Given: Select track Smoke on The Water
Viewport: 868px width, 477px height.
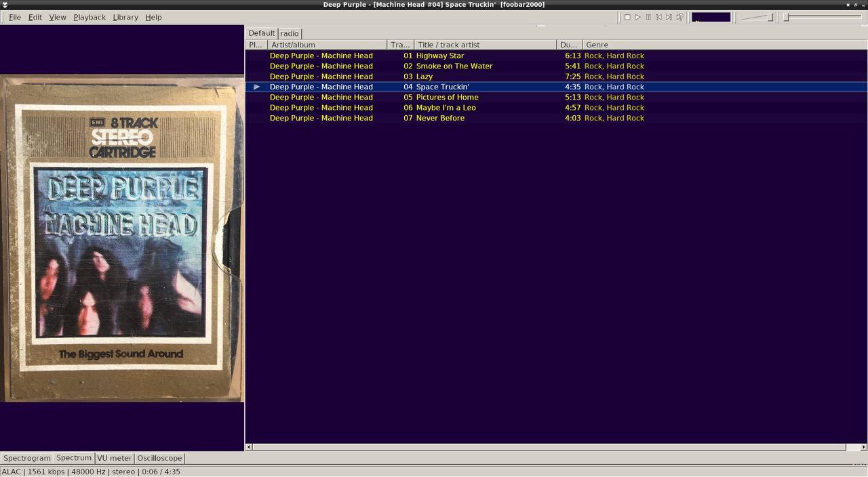Looking at the screenshot, I should pos(556,66).
